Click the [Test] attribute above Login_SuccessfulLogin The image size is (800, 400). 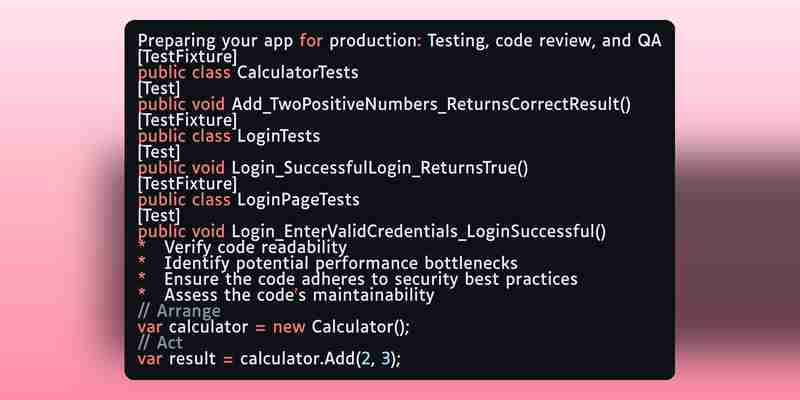pyautogui.click(x=159, y=152)
